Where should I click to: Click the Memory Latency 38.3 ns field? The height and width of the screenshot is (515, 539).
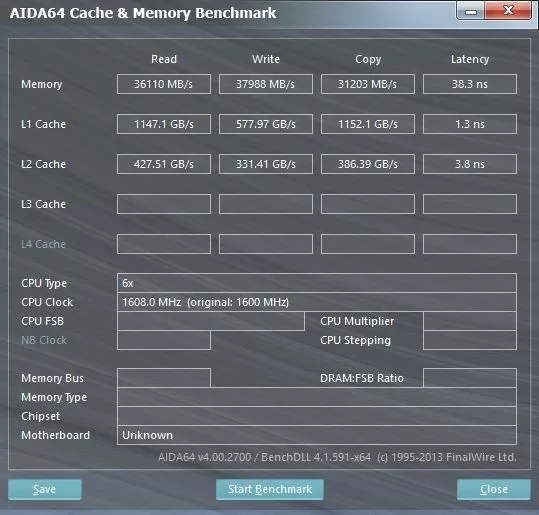tap(470, 84)
